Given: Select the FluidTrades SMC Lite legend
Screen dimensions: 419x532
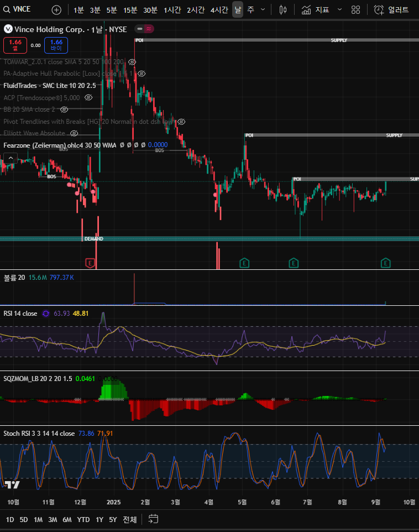Looking at the screenshot, I should (x=50, y=86).
